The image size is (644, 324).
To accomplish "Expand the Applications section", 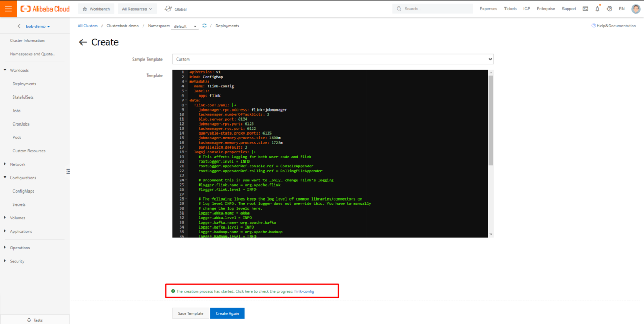I will (21, 231).
